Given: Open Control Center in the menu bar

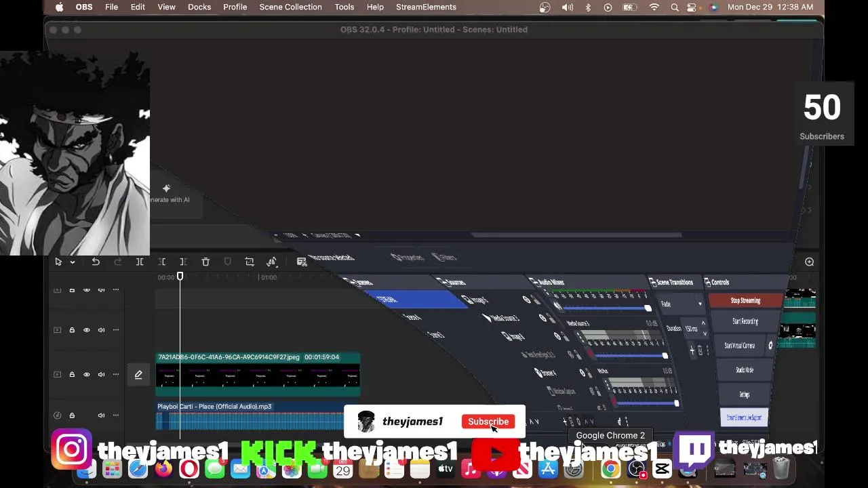Looking at the screenshot, I should point(692,7).
